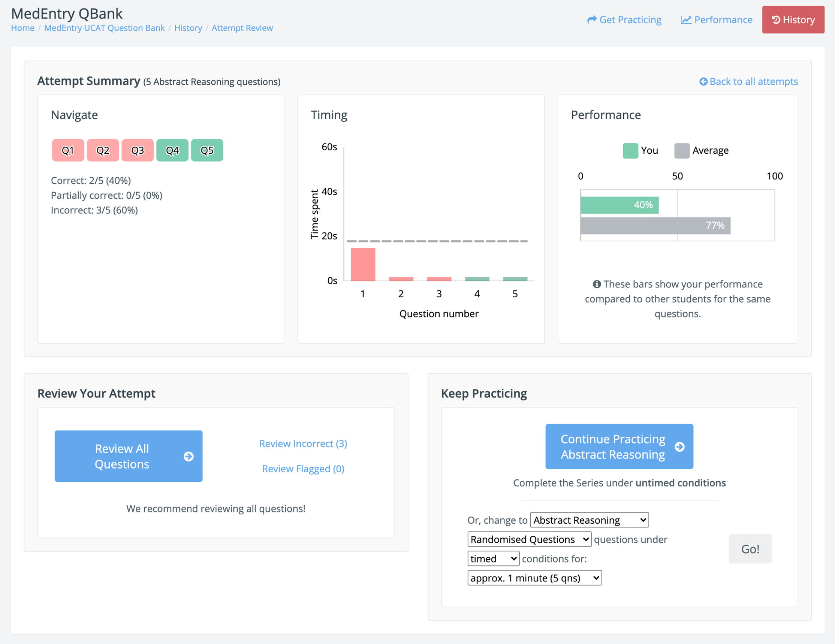
Task: Click the 'Attempt Summary' heading
Action: click(89, 81)
